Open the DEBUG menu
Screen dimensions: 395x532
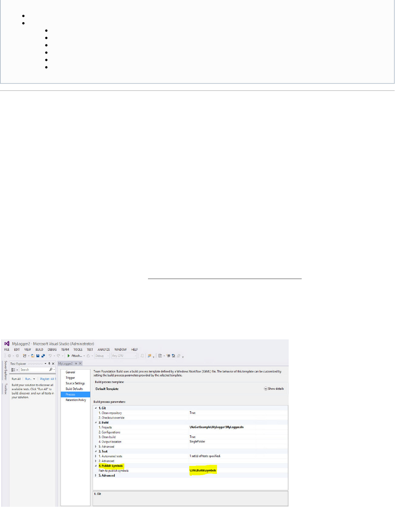52,349
